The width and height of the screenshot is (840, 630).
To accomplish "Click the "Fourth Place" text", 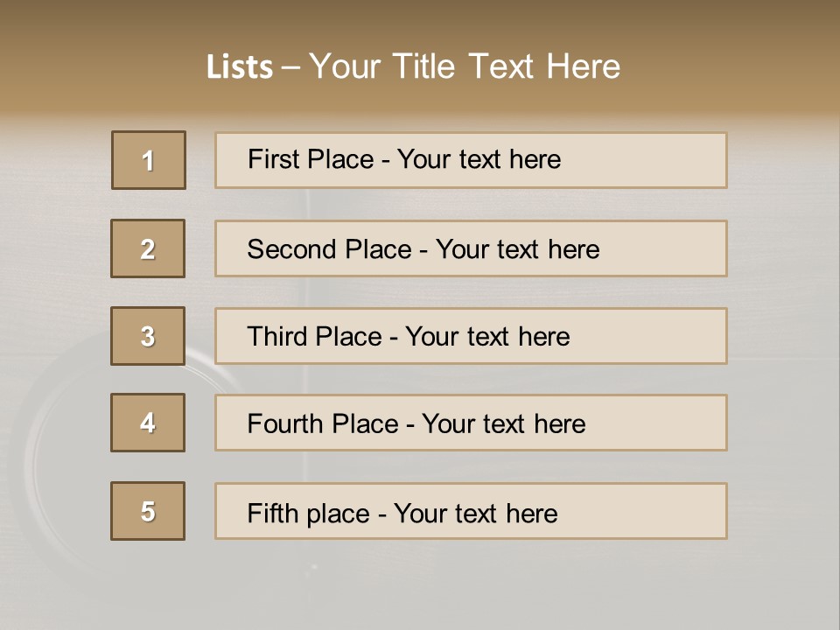I will point(322,424).
